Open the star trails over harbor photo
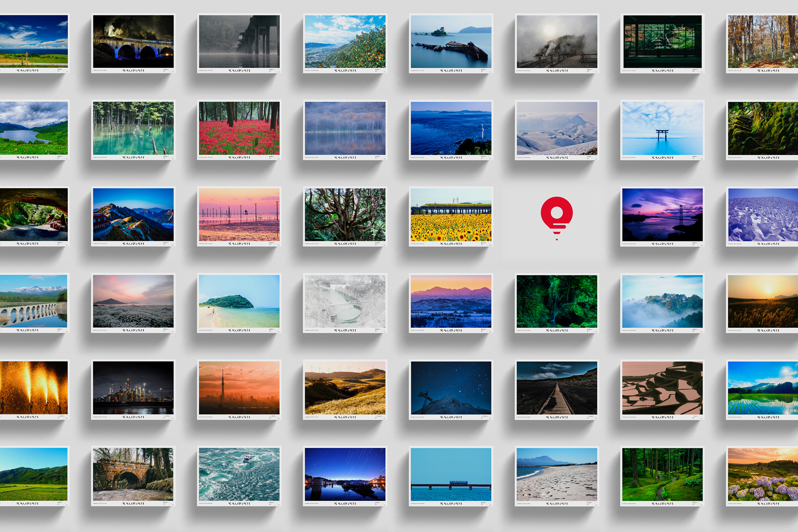Image resolution: width=798 pixels, height=532 pixels. point(345,474)
